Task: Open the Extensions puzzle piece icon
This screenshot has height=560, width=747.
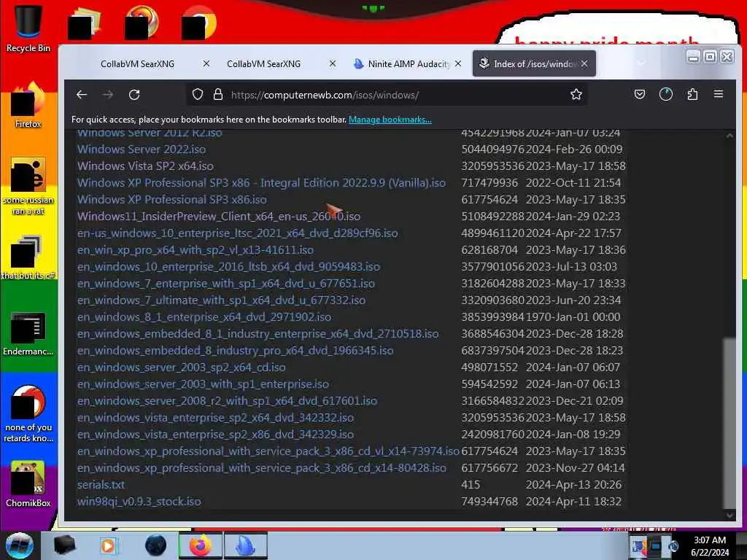Action: pos(692,94)
